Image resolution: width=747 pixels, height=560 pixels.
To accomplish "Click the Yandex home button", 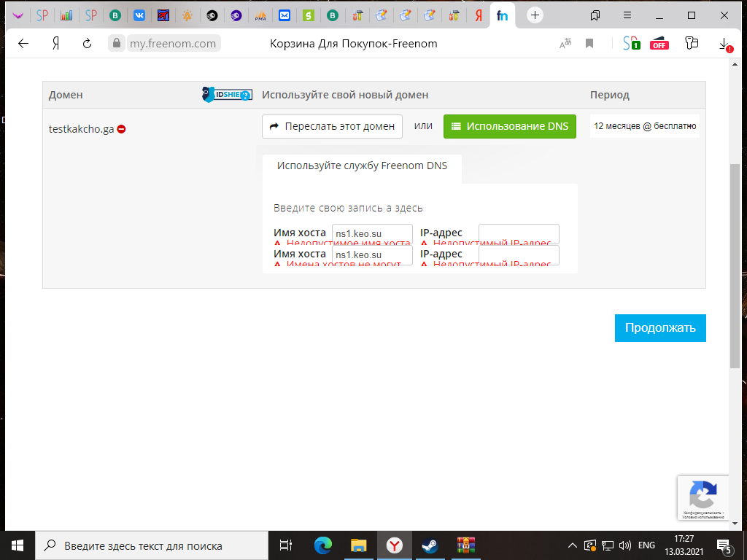I will (x=55, y=44).
